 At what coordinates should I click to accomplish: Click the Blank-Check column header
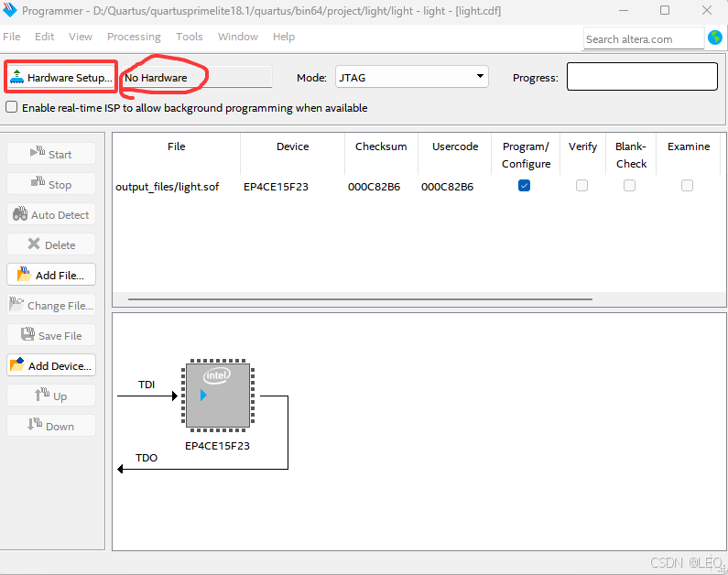click(631, 155)
